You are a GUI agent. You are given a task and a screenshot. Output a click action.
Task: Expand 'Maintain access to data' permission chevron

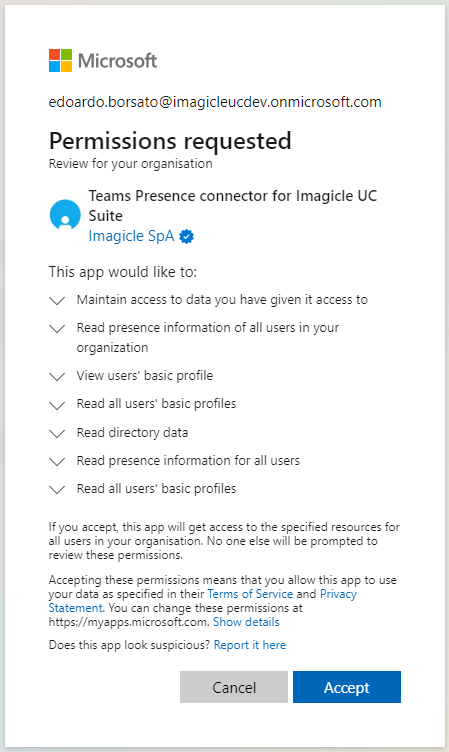coord(57,301)
